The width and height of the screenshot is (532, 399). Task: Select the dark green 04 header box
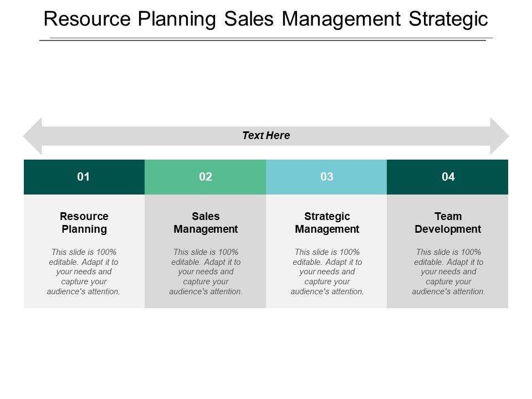click(x=448, y=177)
